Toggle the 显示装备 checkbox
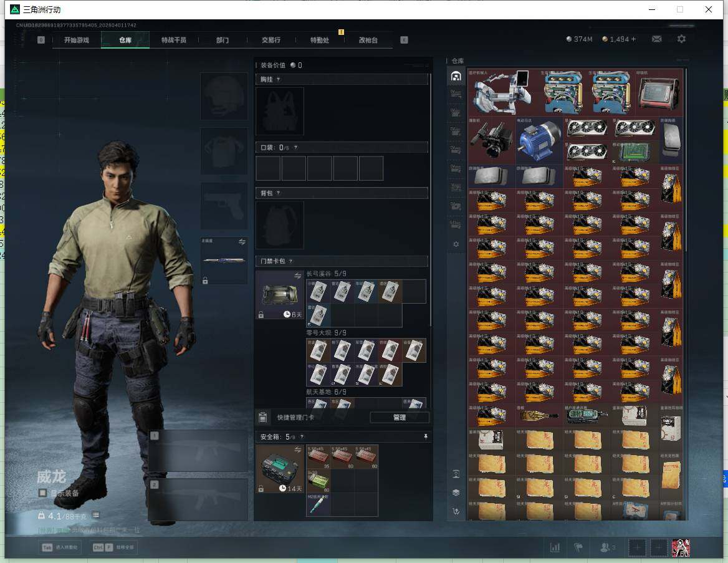728x563 pixels. (42, 493)
